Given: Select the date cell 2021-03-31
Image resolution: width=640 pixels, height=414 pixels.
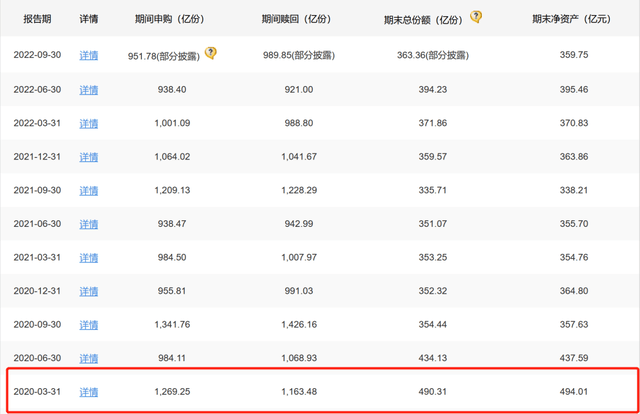Looking at the screenshot, I should tap(37, 257).
